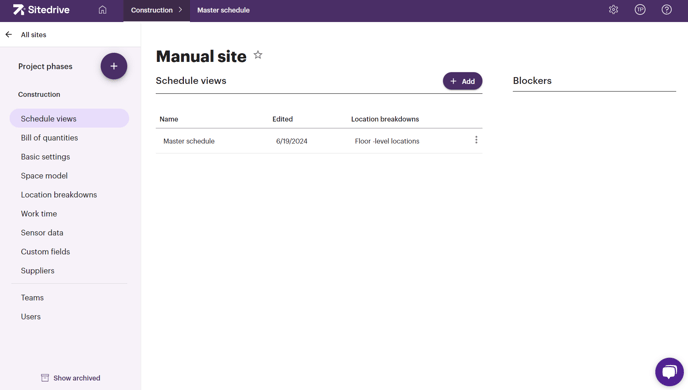This screenshot has width=688, height=390.
Task: Toggle Show archived phases
Action: (x=71, y=378)
